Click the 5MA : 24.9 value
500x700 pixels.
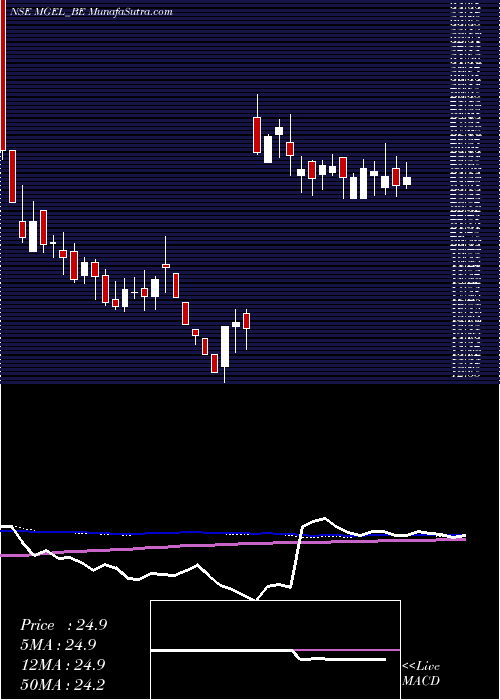[58, 645]
